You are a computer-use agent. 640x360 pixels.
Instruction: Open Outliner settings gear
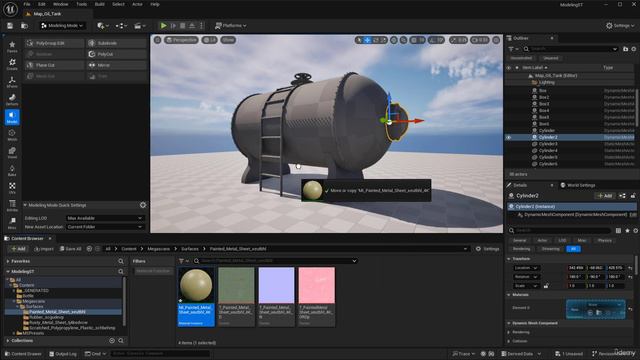tap(634, 49)
